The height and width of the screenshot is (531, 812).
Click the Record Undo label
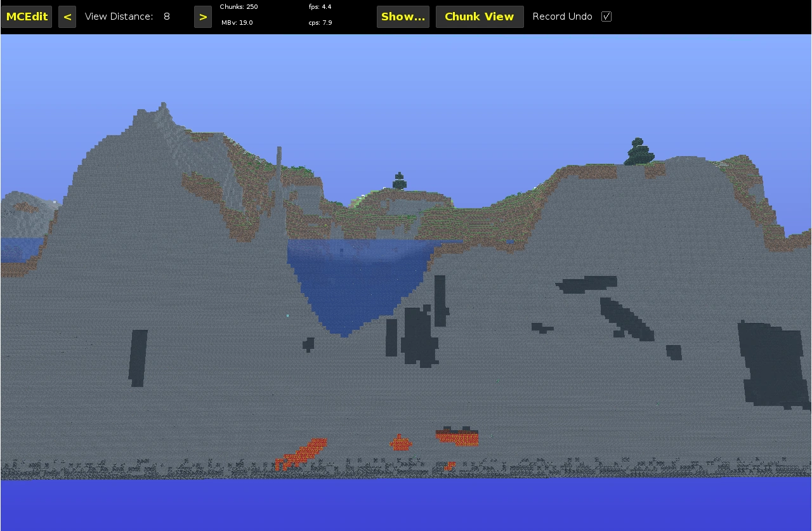pyautogui.click(x=563, y=16)
